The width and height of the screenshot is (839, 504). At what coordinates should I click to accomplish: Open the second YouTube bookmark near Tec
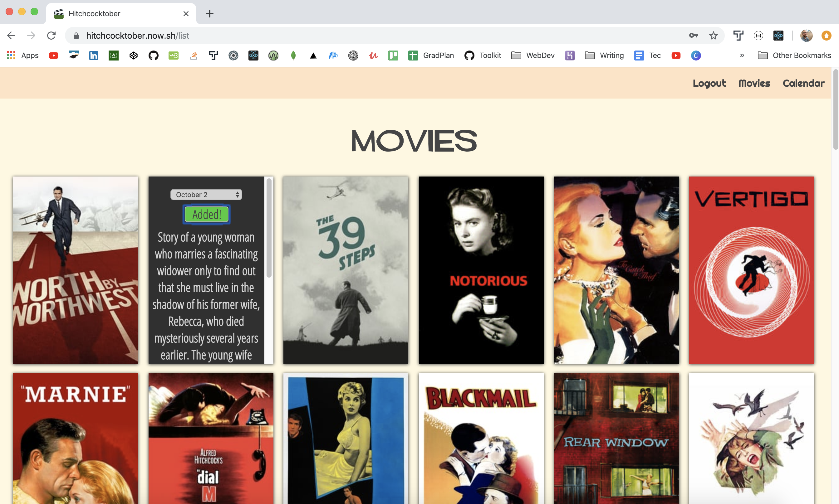[x=676, y=55]
